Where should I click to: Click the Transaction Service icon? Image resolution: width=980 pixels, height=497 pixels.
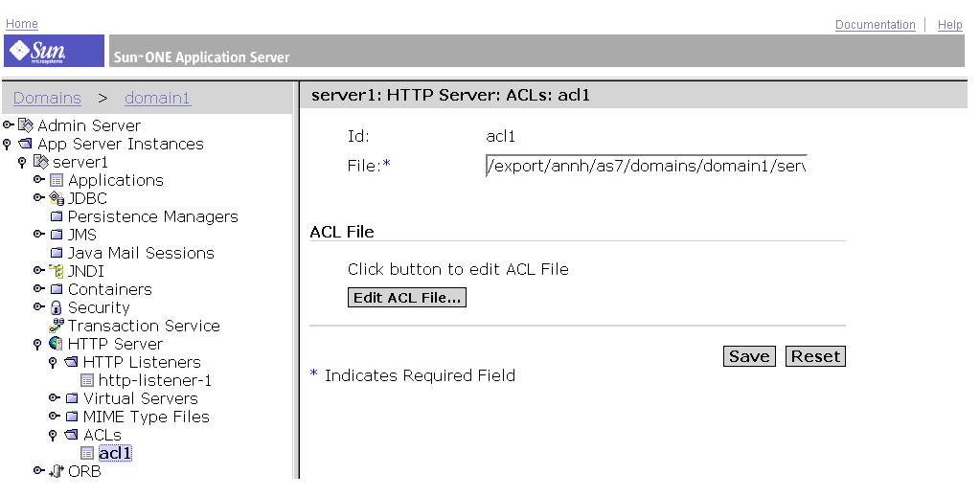(57, 325)
